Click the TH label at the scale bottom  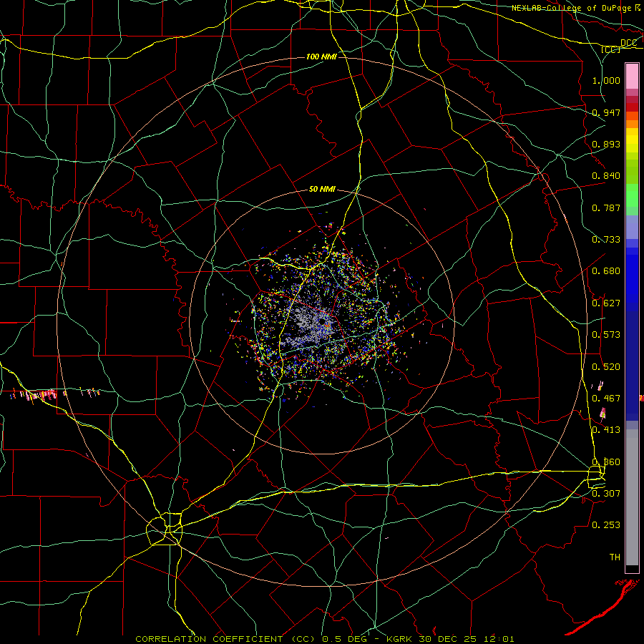(x=615, y=557)
